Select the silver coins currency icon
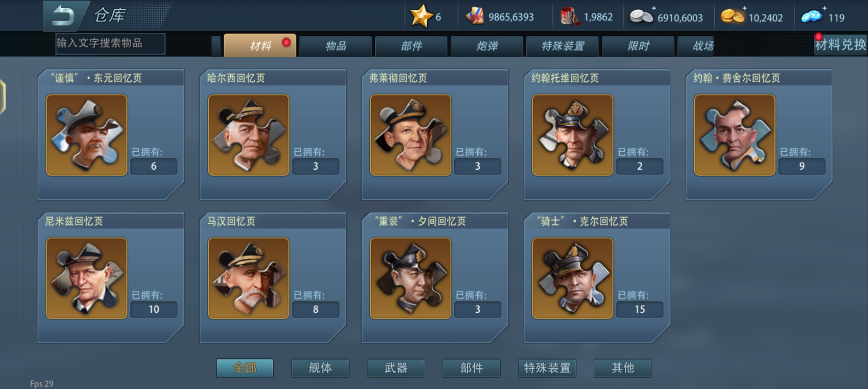The image size is (868, 389). (x=641, y=17)
